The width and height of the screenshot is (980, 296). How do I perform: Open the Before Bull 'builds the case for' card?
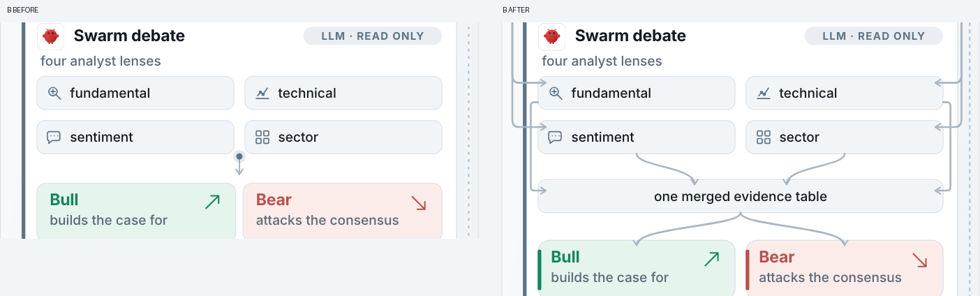pyautogui.click(x=136, y=211)
